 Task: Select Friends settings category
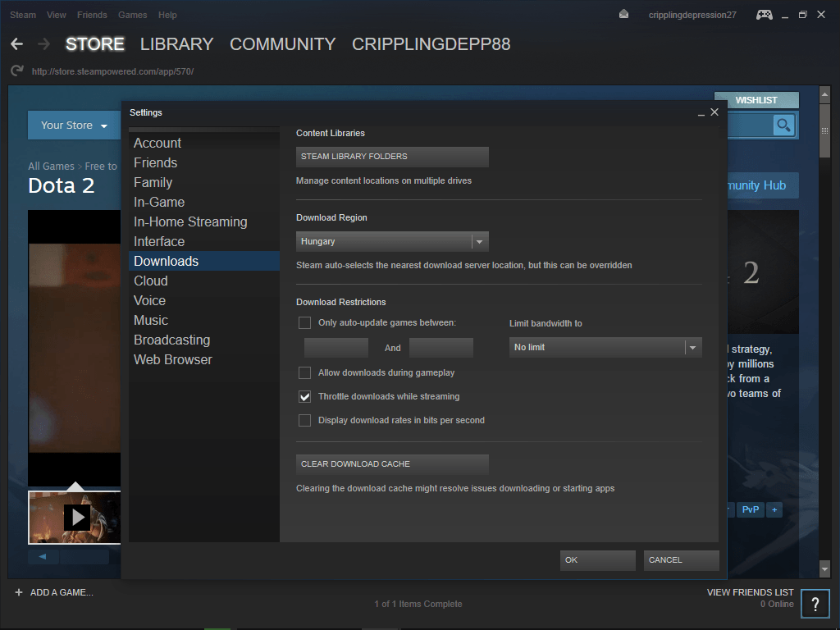click(204, 163)
